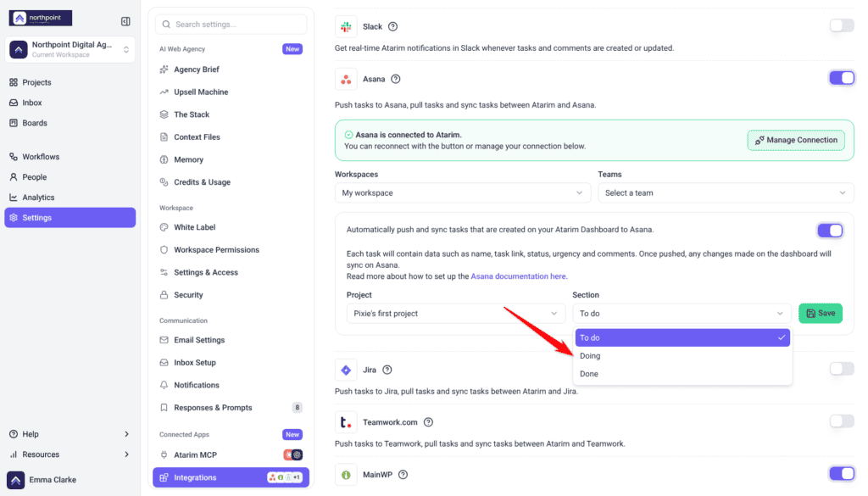Click the White Label palette icon
The image size is (868, 496).
coord(164,227)
